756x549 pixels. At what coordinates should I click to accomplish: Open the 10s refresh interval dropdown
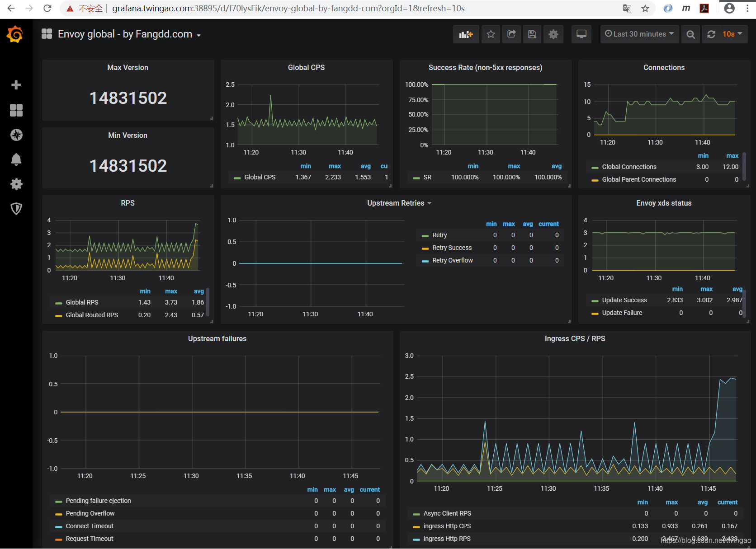point(732,34)
